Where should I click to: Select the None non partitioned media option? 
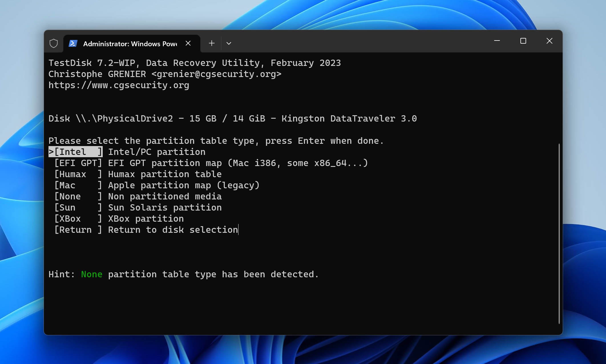click(x=138, y=196)
